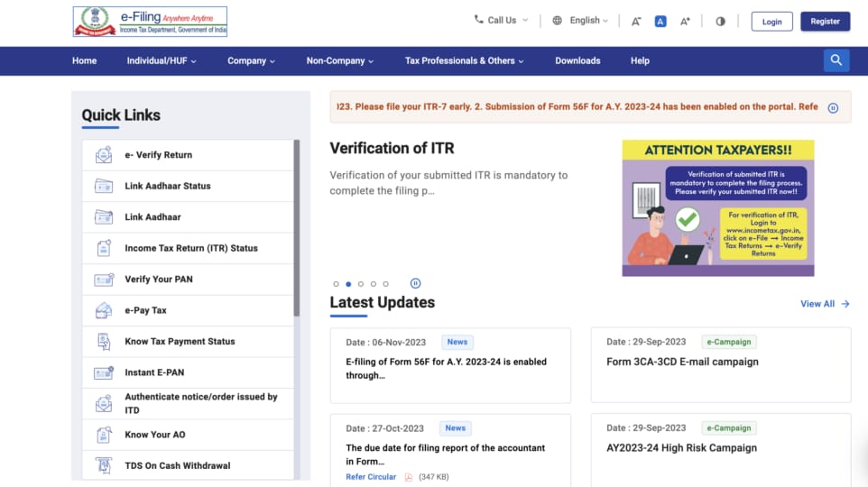Open the Help menu item
Image resolution: width=868 pixels, height=487 pixels.
(640, 61)
